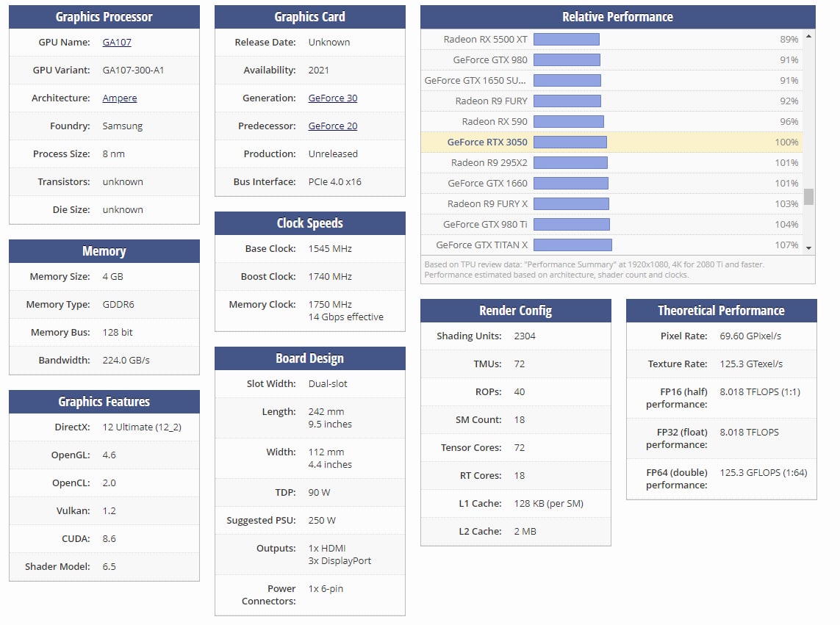
Task: Select GeForce GTX 1650 SU... entry
Action: (611, 80)
